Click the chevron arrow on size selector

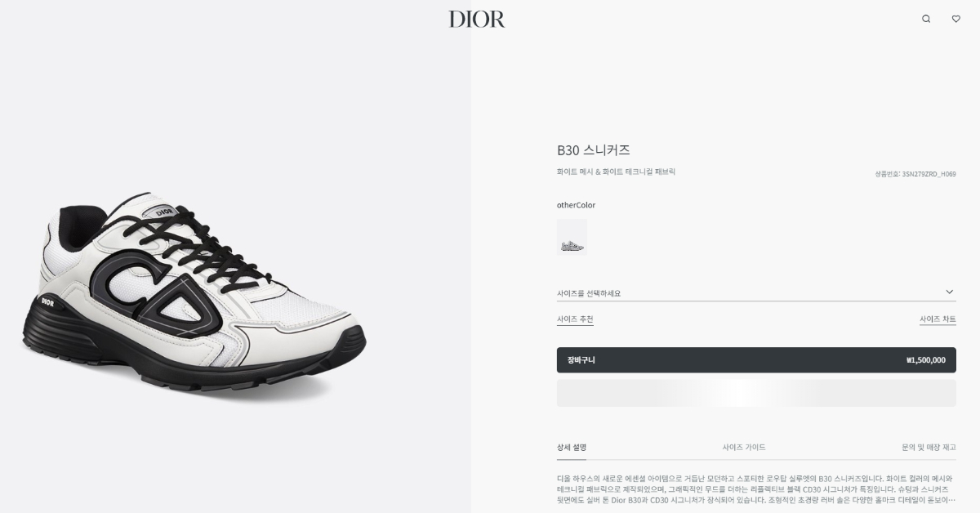949,292
